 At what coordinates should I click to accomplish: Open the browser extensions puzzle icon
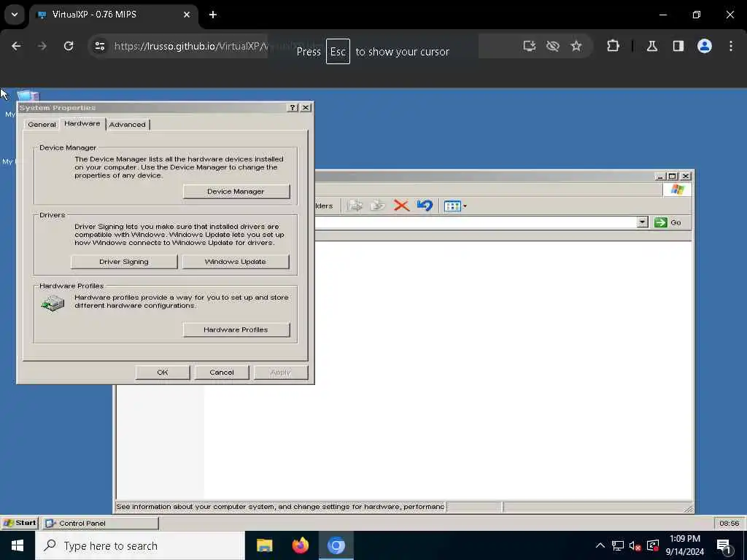point(613,46)
